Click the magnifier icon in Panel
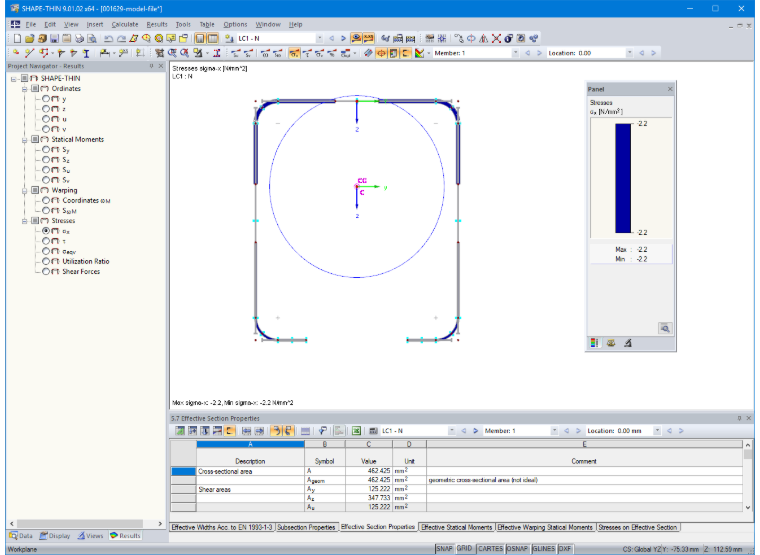 665,328
